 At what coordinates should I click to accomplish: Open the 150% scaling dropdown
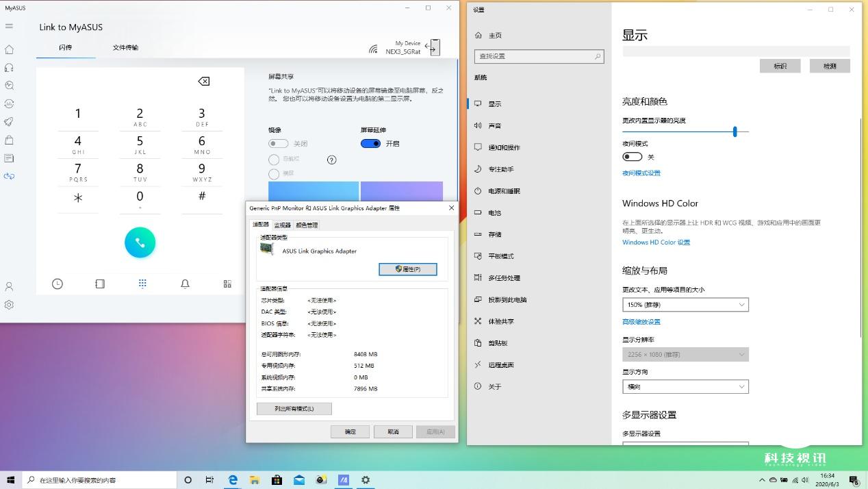pyautogui.click(x=685, y=304)
